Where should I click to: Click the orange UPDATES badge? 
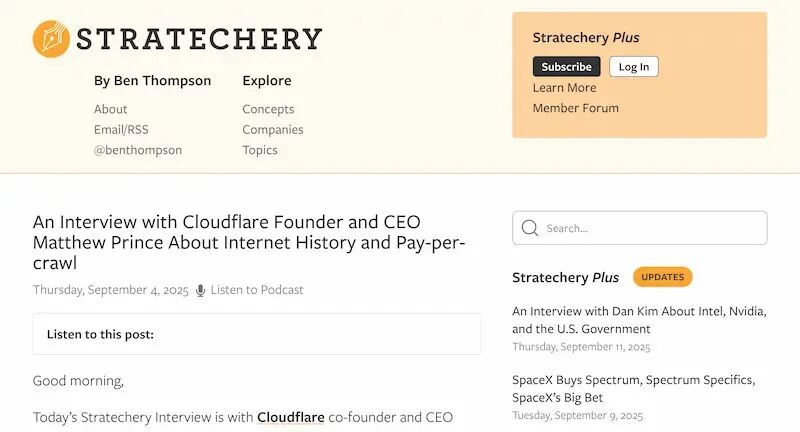662,277
